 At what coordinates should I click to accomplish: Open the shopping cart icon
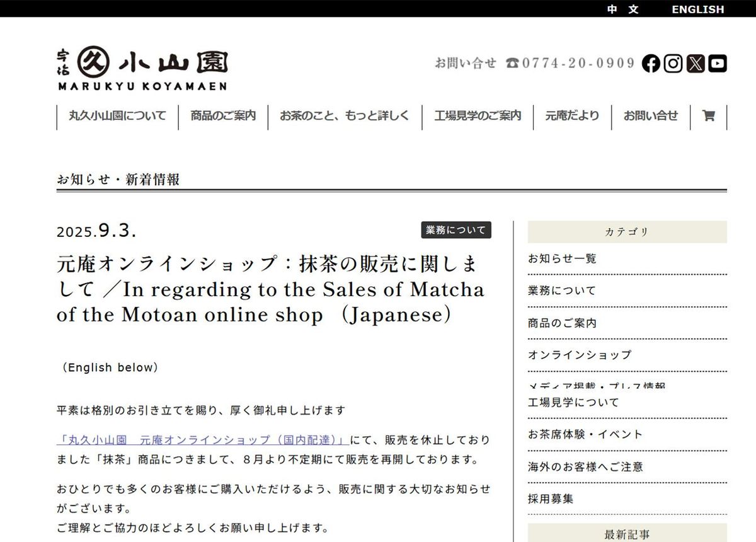709,116
